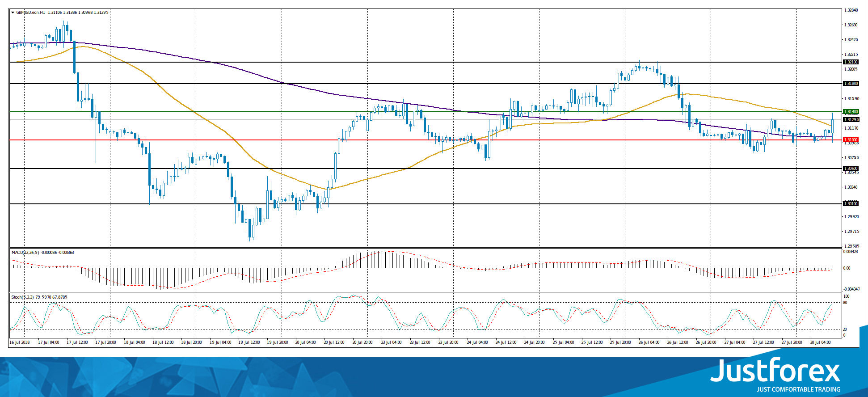Click the 1.32425 price axis value
This screenshot has width=868, height=397.
pos(851,40)
